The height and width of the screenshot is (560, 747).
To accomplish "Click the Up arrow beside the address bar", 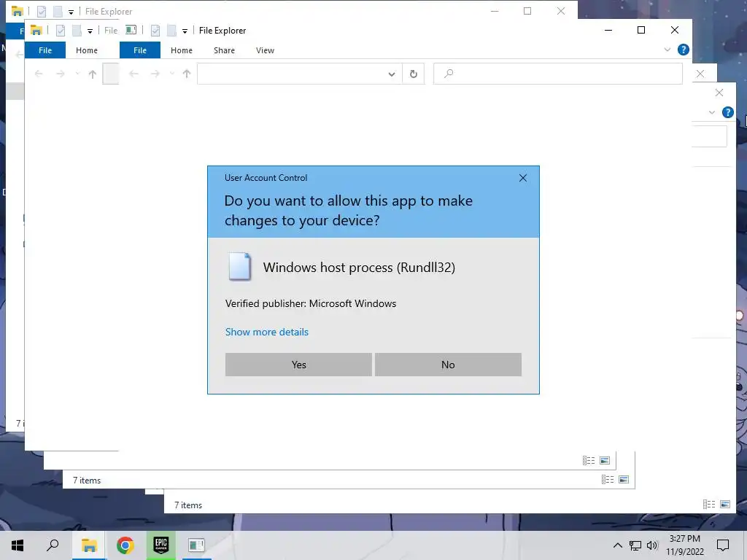I will tap(187, 74).
